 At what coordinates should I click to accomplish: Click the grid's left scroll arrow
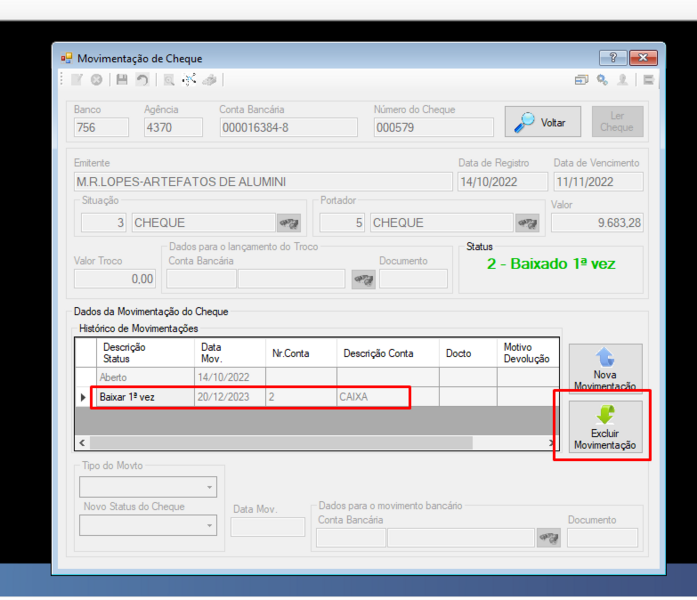pos(82,443)
